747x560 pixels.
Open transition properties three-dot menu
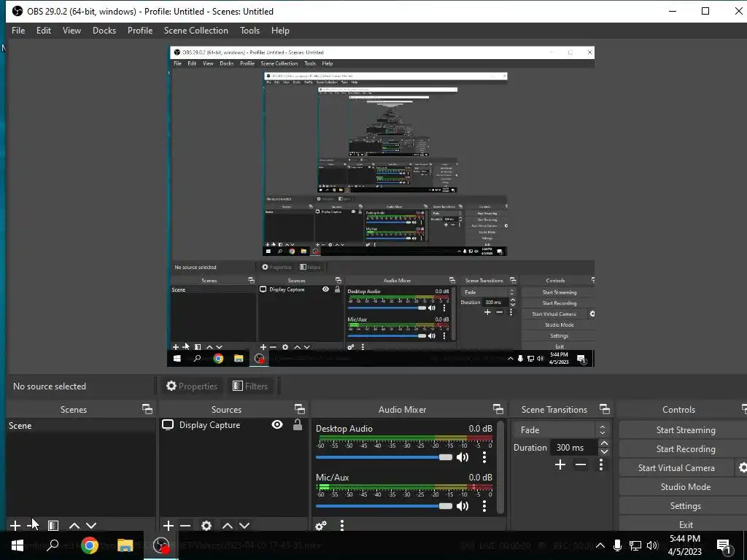(601, 464)
